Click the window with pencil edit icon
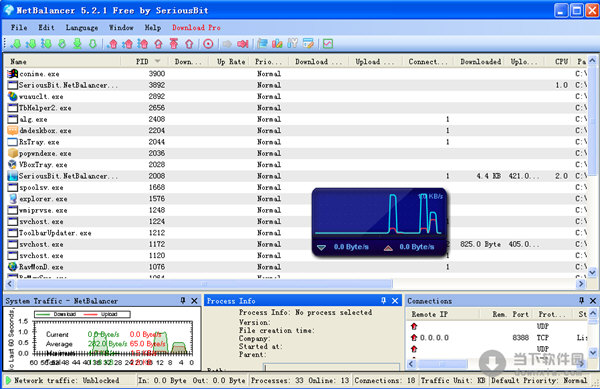 click(x=308, y=44)
